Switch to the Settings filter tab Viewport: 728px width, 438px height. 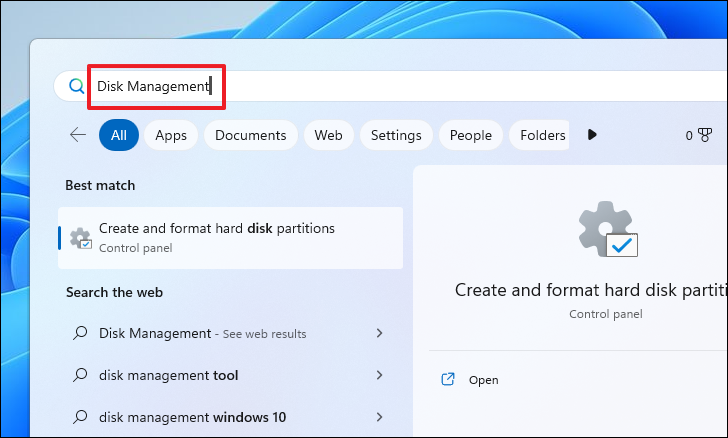pos(396,135)
